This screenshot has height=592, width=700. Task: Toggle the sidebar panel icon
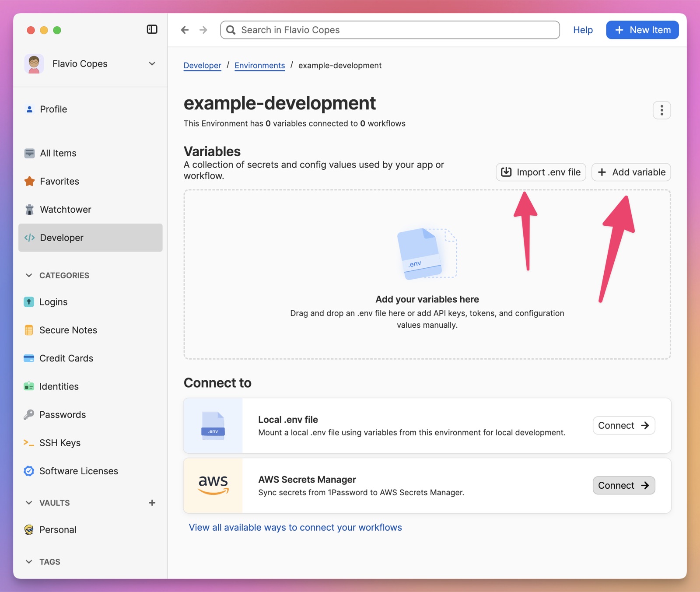(152, 29)
